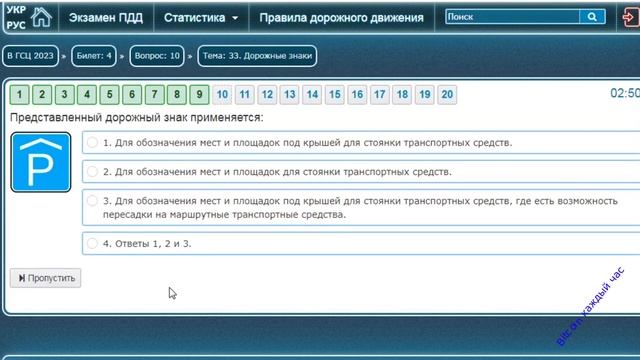Jump to question 8
The height and width of the screenshot is (360, 640).
point(177,95)
